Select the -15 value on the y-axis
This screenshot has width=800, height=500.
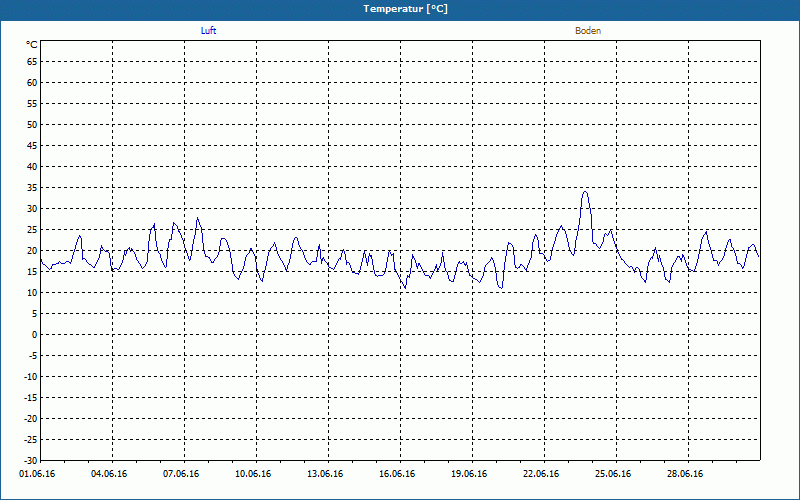tap(31, 398)
